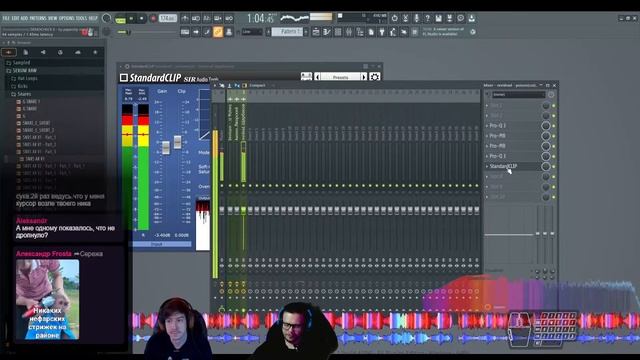Viewport: 640px width, 360px height.
Task: Click the stop button in transport
Action: (x=142, y=18)
